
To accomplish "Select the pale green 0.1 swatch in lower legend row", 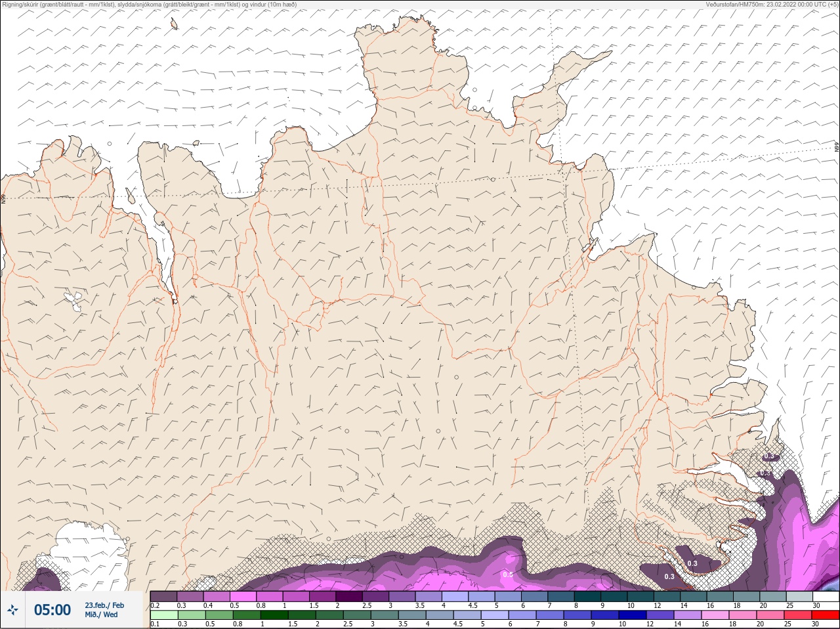I will click(163, 615).
